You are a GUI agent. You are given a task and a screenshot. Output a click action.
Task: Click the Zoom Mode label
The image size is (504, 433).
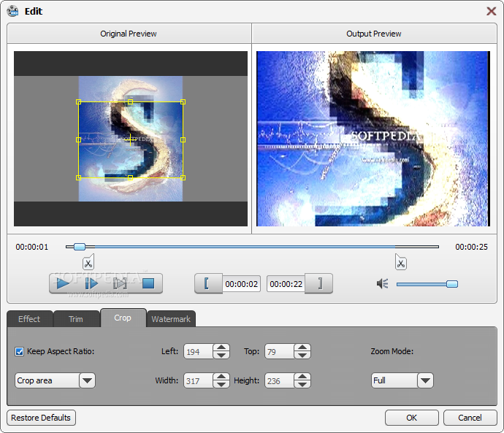pos(392,351)
